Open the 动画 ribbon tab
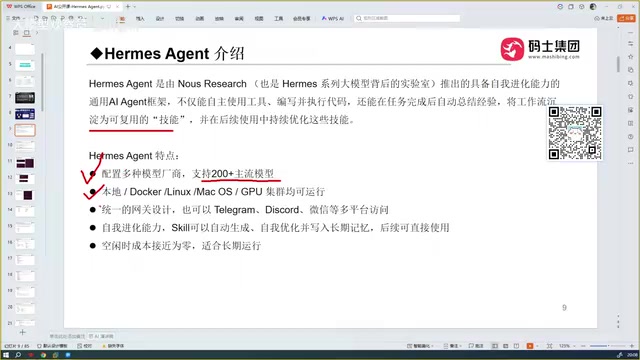The image size is (640, 360). [200, 19]
